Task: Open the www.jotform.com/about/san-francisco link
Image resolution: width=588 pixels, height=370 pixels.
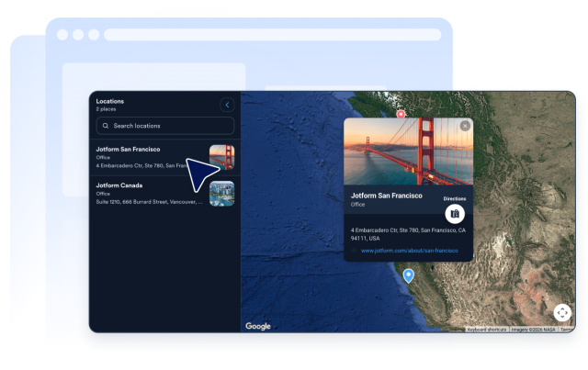Action: pos(409,251)
